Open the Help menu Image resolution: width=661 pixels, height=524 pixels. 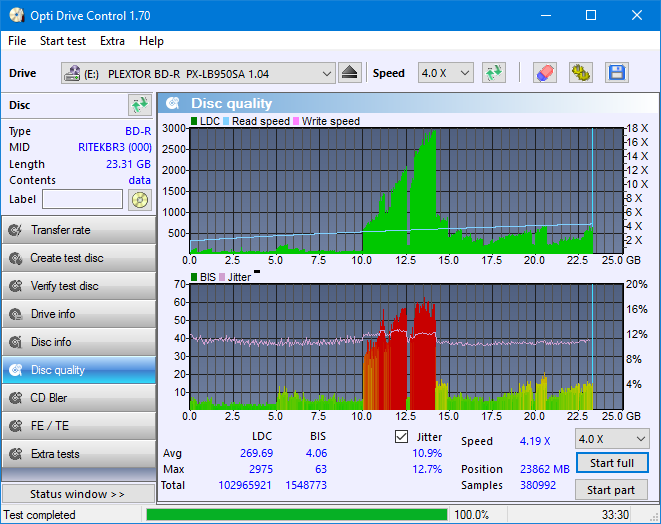[151, 41]
